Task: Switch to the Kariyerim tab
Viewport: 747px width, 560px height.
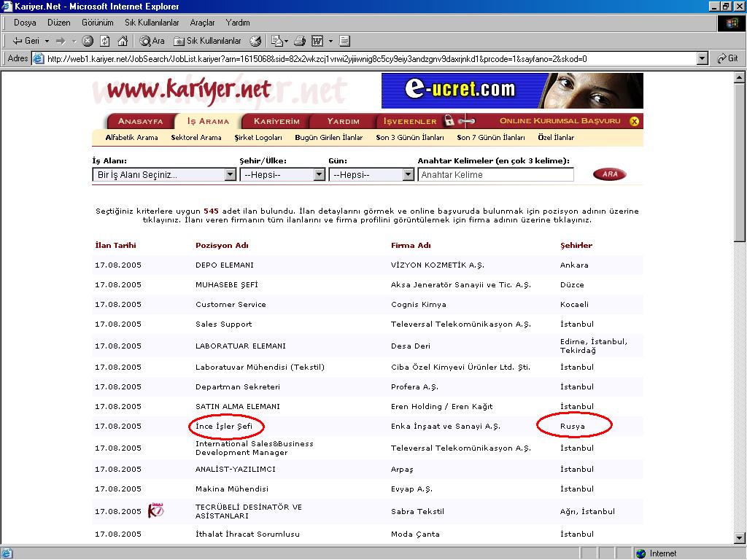Action: click(x=276, y=121)
